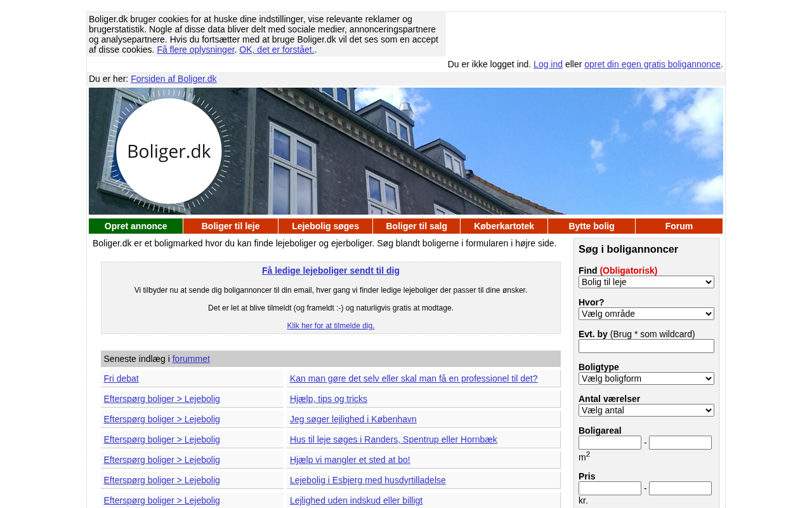This screenshot has height=508, width=812.
Task: Open the 'Køberkartotek' menu item
Action: point(504,226)
